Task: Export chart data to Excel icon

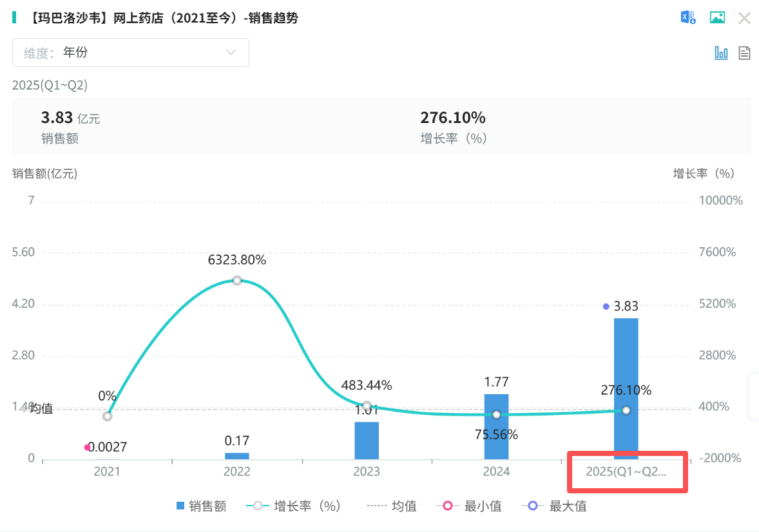Action: click(x=688, y=18)
